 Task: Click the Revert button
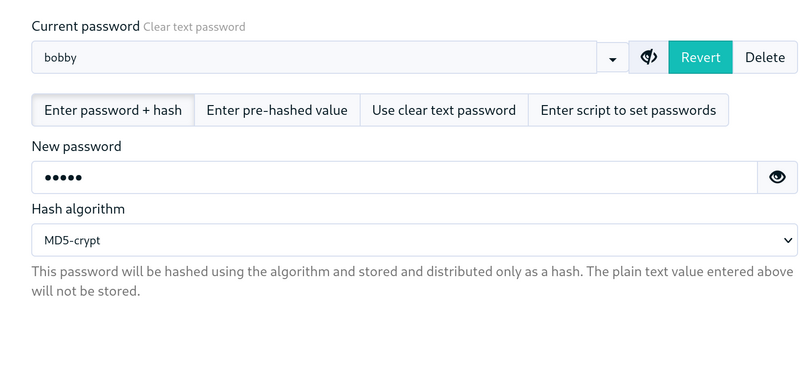click(701, 57)
